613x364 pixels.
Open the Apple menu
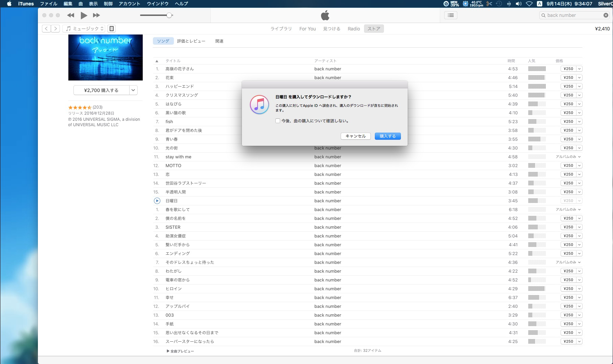click(x=9, y=4)
